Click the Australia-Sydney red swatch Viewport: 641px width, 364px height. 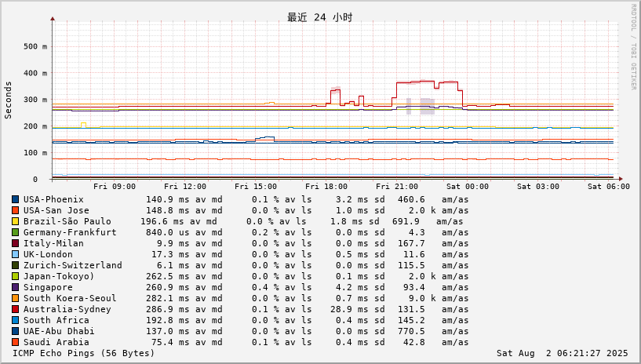point(15,309)
